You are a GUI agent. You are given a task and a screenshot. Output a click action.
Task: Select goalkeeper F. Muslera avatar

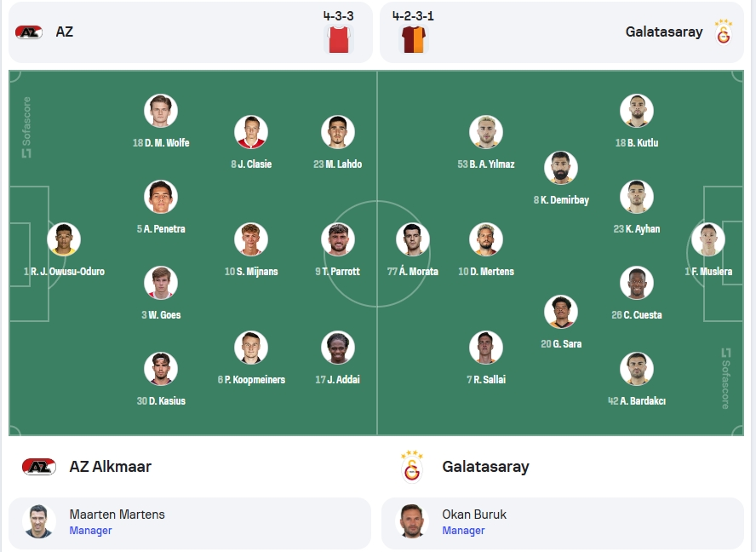click(708, 239)
